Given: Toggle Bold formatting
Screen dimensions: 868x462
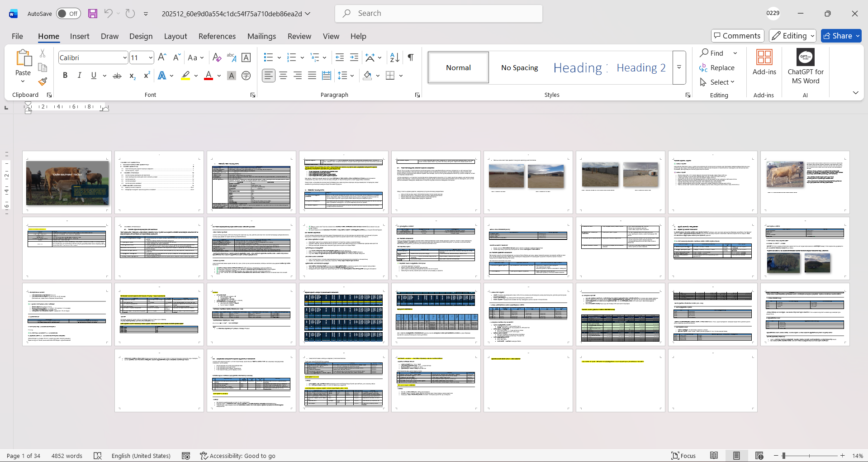Looking at the screenshot, I should click(x=65, y=76).
